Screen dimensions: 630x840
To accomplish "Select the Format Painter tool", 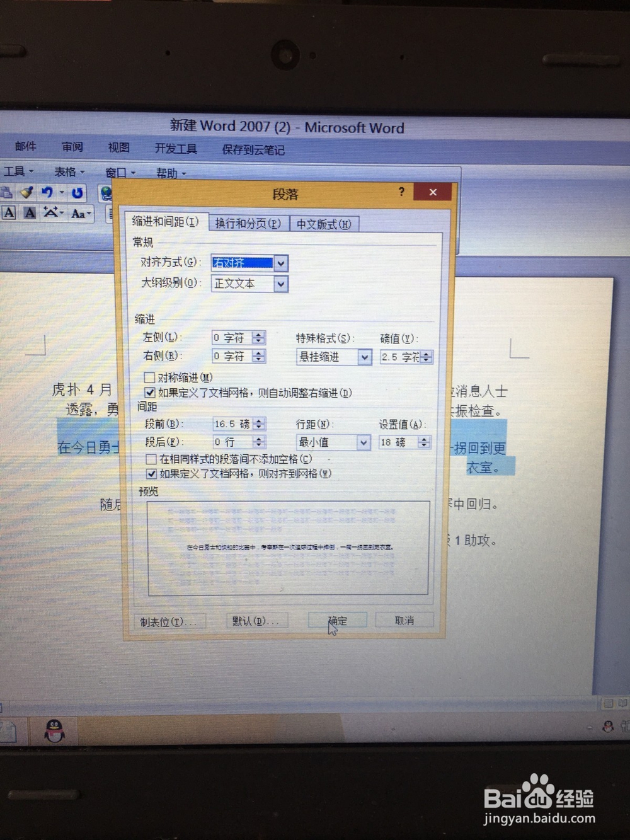I will (x=25, y=193).
